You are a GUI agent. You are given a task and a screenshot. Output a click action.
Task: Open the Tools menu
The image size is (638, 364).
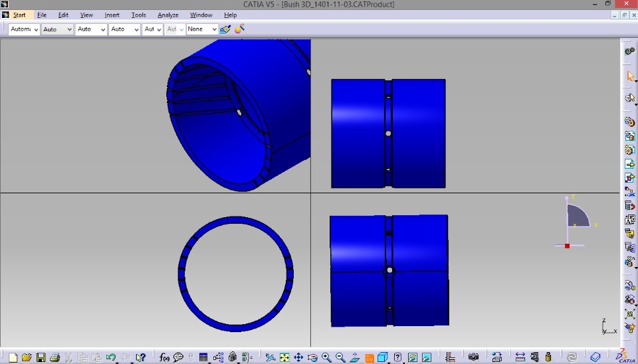pos(138,15)
